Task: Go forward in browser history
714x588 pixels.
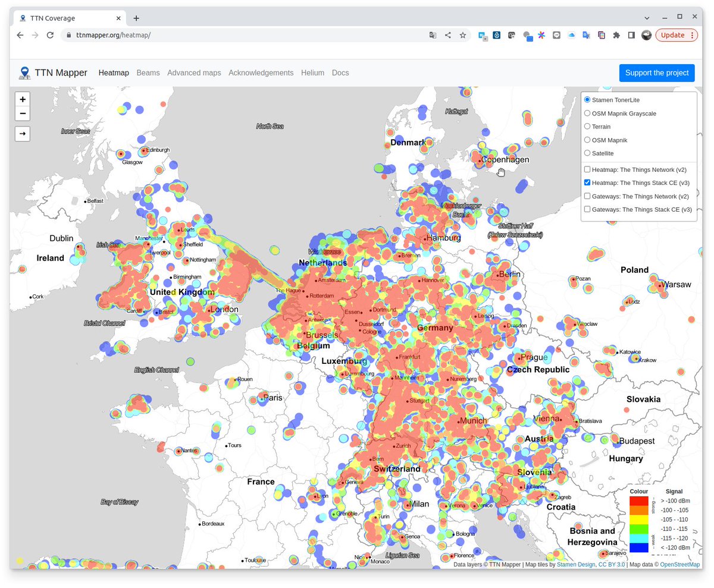Action: [35, 35]
